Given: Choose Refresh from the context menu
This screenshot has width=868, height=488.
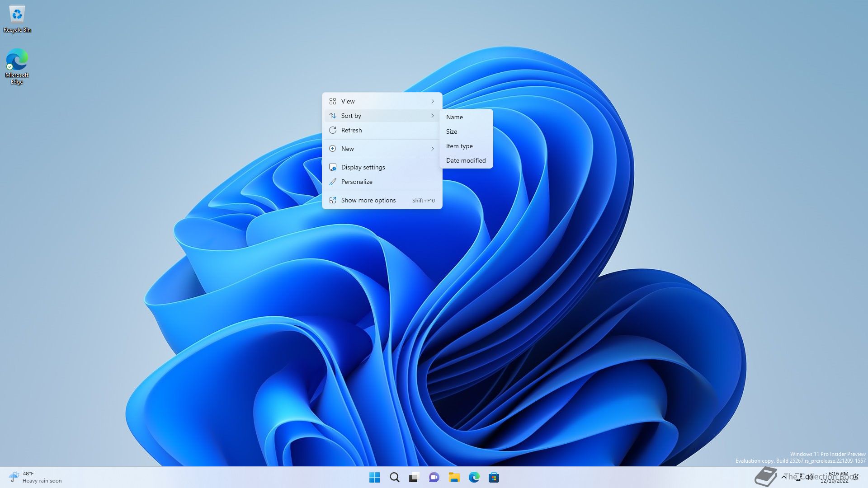Looking at the screenshot, I should click(382, 130).
